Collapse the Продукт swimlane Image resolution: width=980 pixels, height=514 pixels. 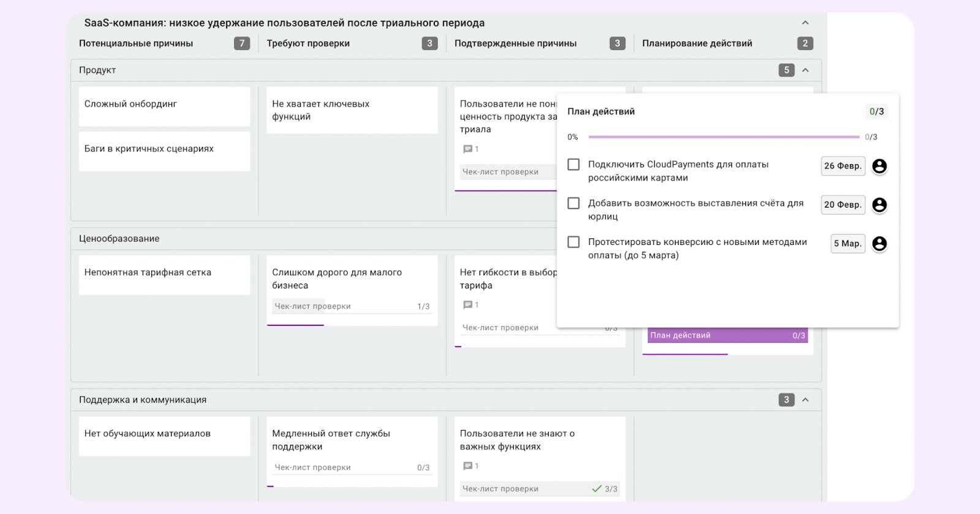point(805,70)
